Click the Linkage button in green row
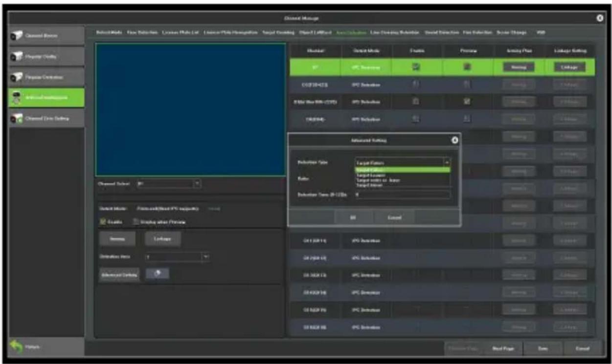The image size is (612, 364). tap(570, 66)
